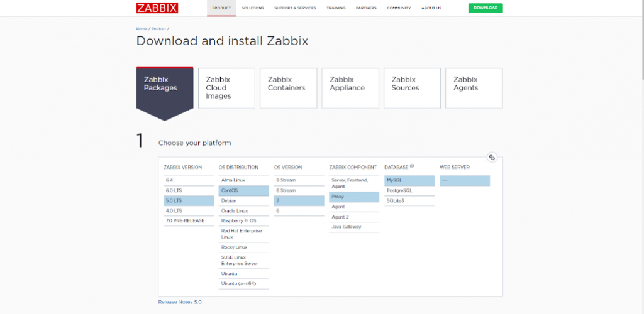Open the Training menu
This screenshot has width=644, height=314.
tap(336, 8)
